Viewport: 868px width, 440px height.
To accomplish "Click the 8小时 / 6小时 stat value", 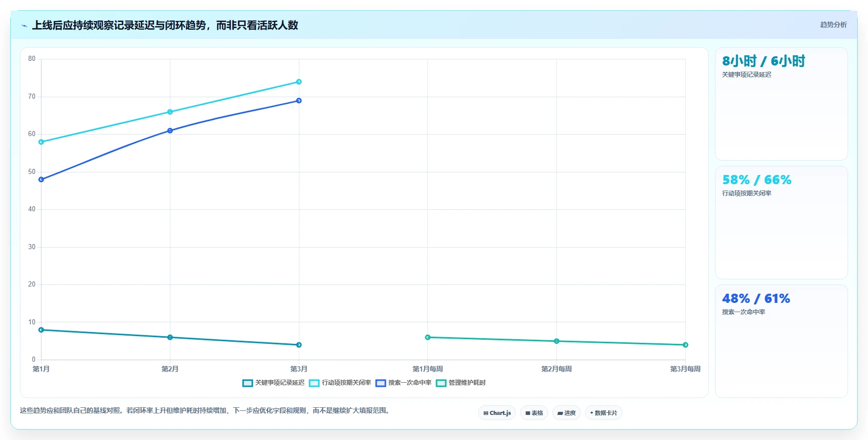I will coord(764,61).
